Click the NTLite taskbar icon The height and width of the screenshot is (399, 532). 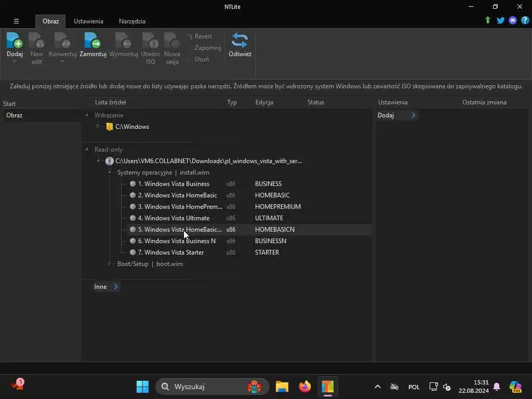pyautogui.click(x=328, y=387)
